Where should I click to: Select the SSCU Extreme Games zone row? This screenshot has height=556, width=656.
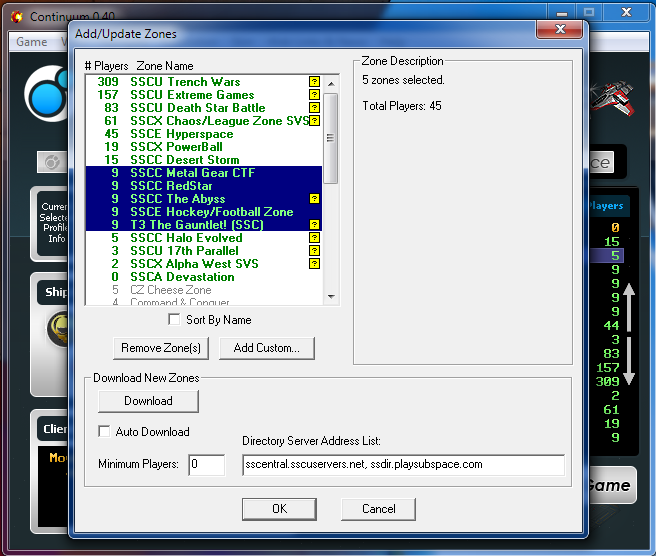[204, 95]
